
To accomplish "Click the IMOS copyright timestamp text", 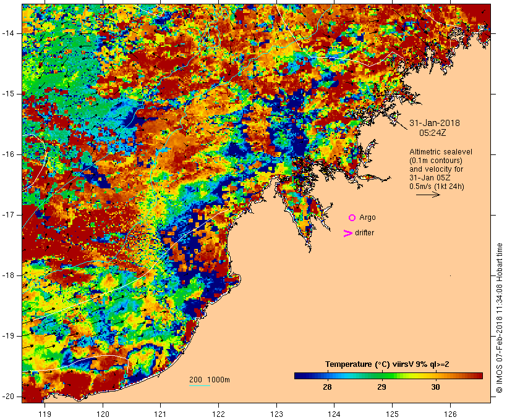I will tap(500, 318).
